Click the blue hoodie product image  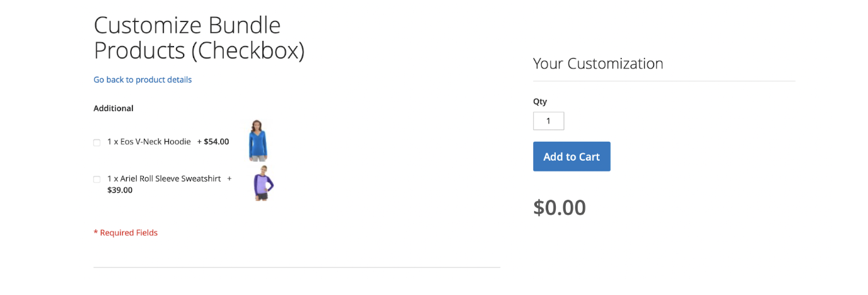pyautogui.click(x=258, y=141)
